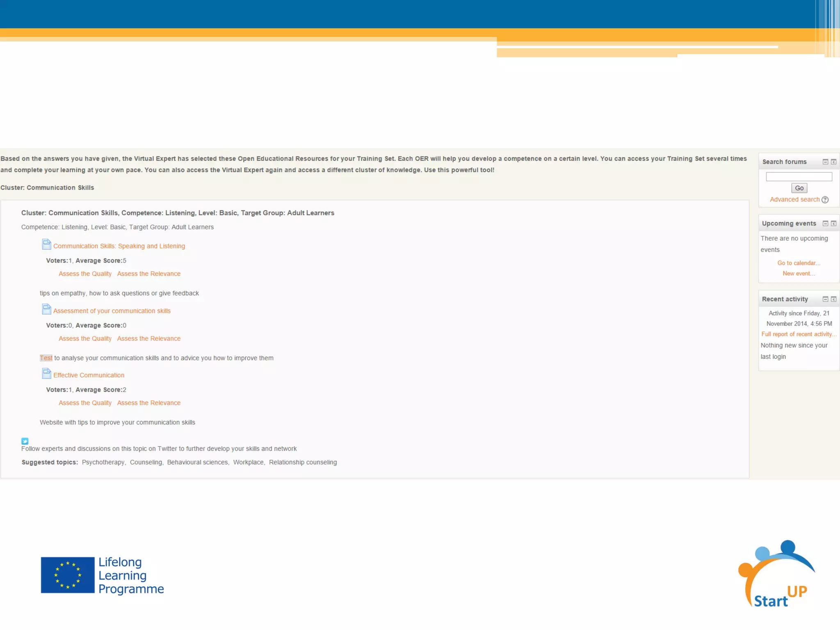Click document icon beside Assessment resource
840x630 pixels.
coord(46,309)
